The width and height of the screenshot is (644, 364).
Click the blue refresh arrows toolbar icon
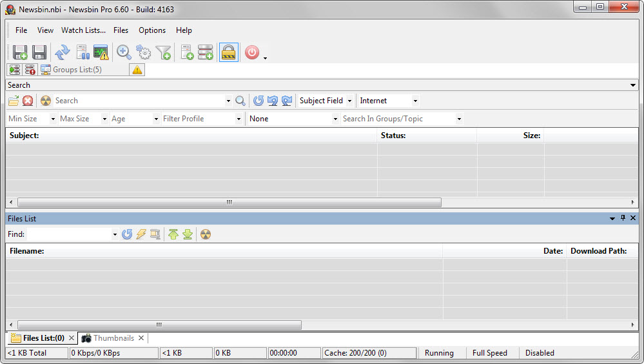tap(63, 53)
